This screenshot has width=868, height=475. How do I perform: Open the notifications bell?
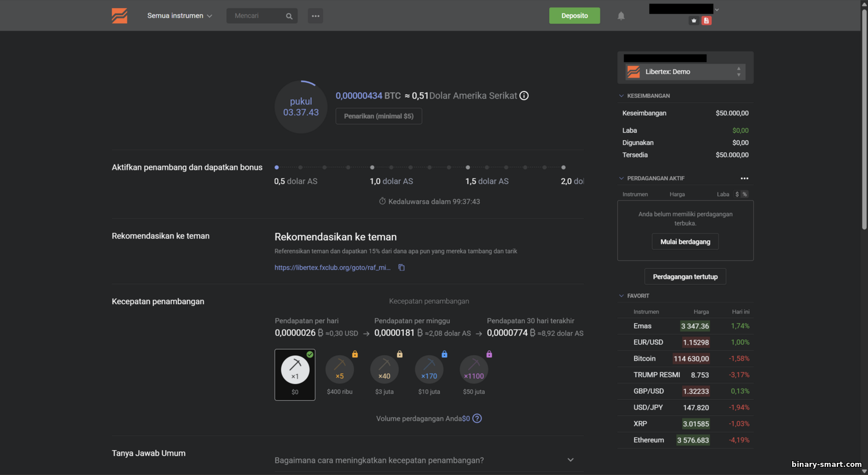pos(621,16)
